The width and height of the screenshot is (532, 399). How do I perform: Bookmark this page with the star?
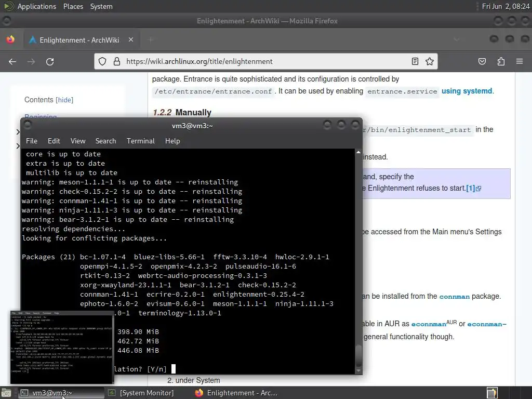[x=430, y=61]
